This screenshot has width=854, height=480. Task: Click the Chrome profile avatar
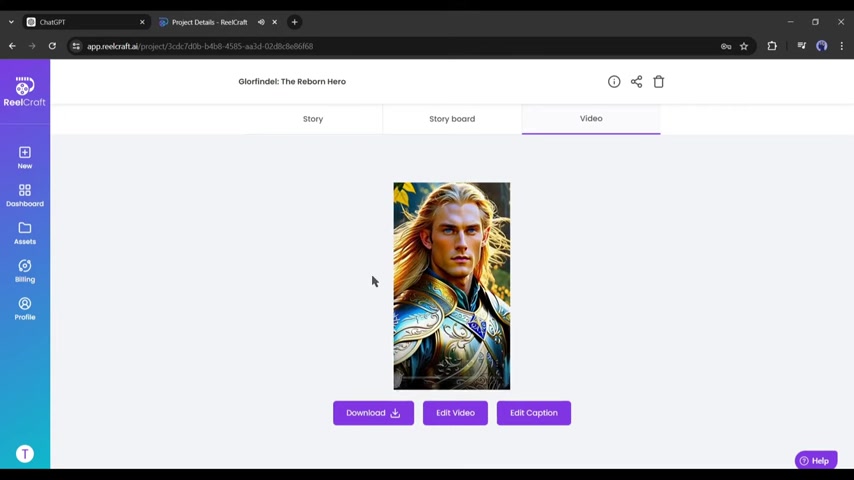[x=821, y=46]
